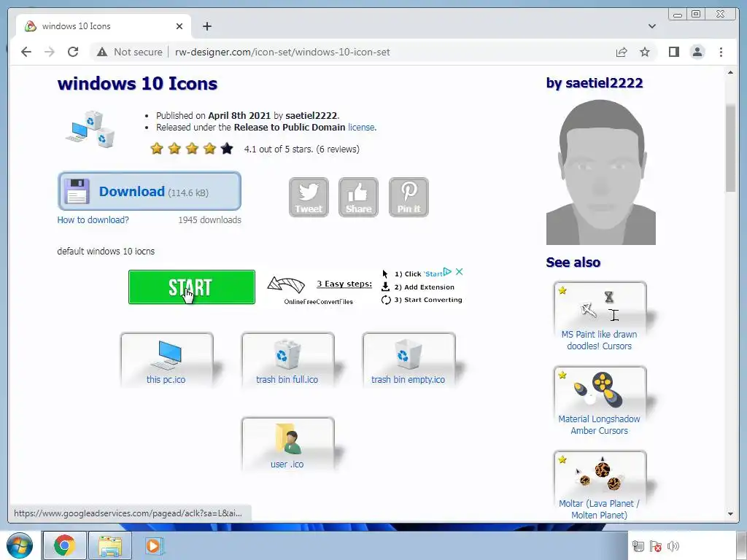Open Moltar (Lava Planet / Molten Planet) set
Viewport: 747px width, 560px height.
coord(600,486)
